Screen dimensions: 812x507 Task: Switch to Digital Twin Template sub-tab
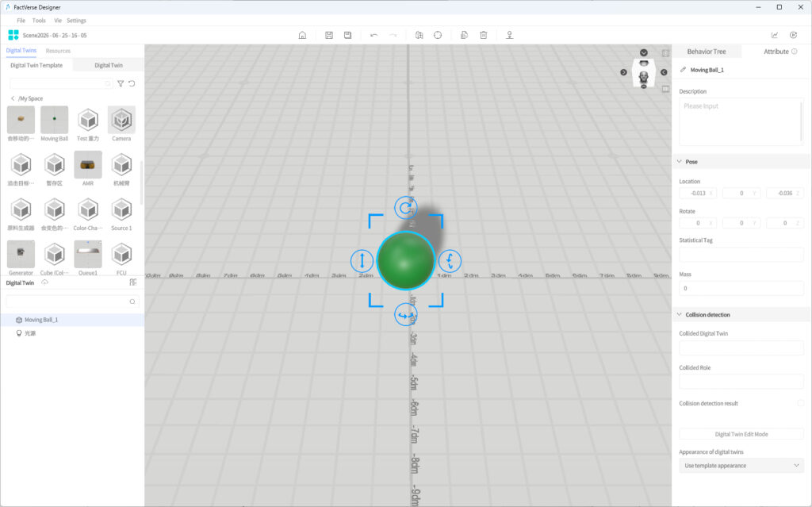pyautogui.click(x=36, y=65)
